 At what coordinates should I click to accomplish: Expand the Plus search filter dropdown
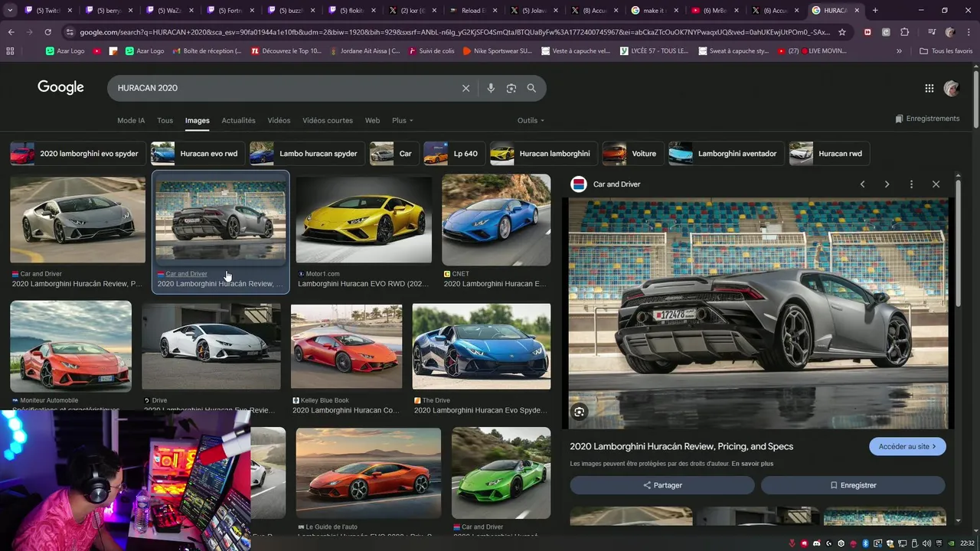point(402,121)
